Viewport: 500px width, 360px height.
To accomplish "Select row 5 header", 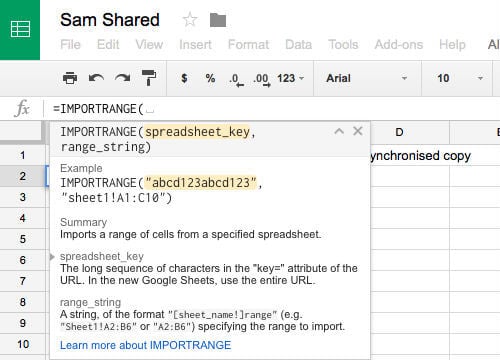I will coord(22,239).
